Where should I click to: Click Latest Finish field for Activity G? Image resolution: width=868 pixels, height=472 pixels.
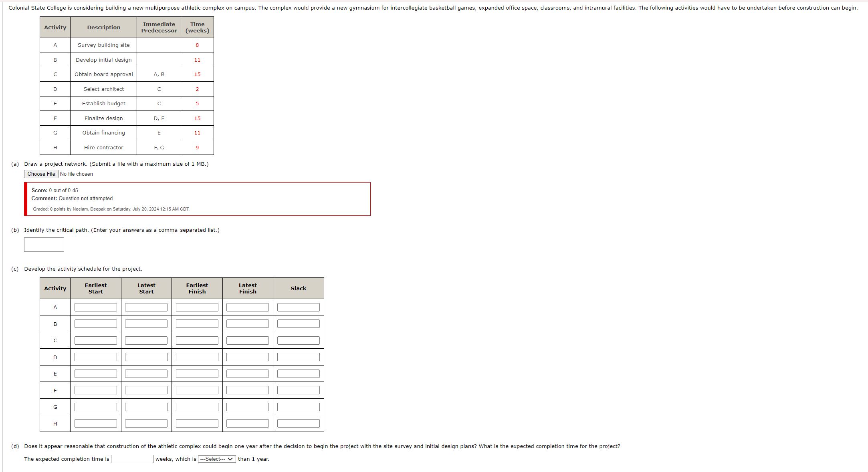click(247, 406)
